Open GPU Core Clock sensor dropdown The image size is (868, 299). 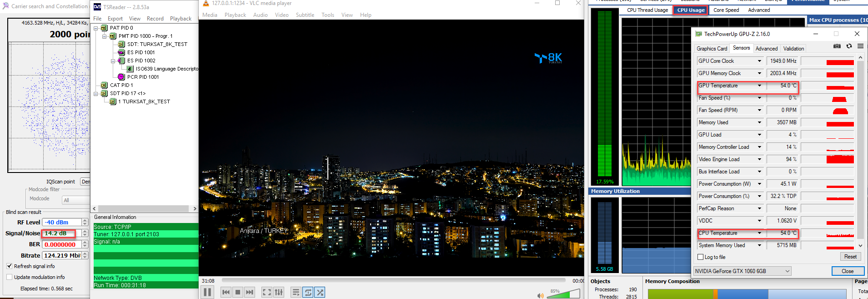(759, 61)
